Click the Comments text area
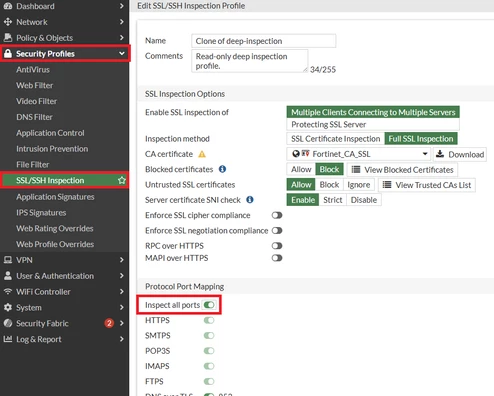Screen dimensions: 494x396 coord(250,61)
